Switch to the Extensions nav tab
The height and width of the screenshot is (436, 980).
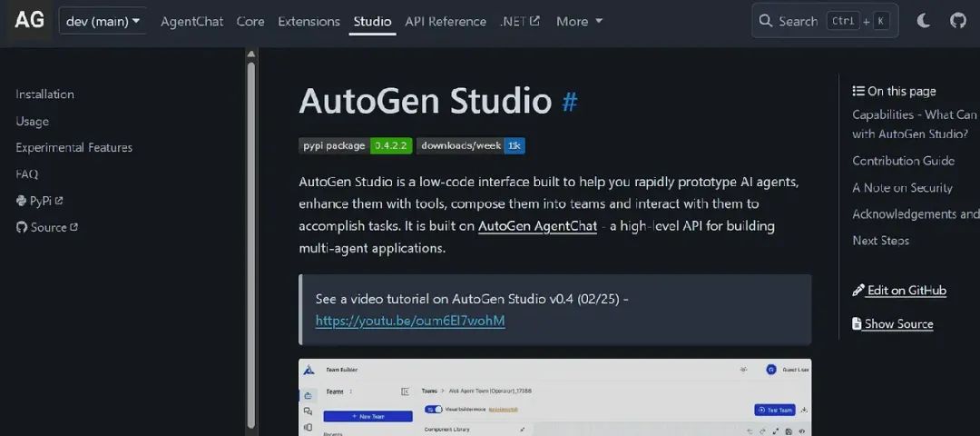tap(309, 21)
